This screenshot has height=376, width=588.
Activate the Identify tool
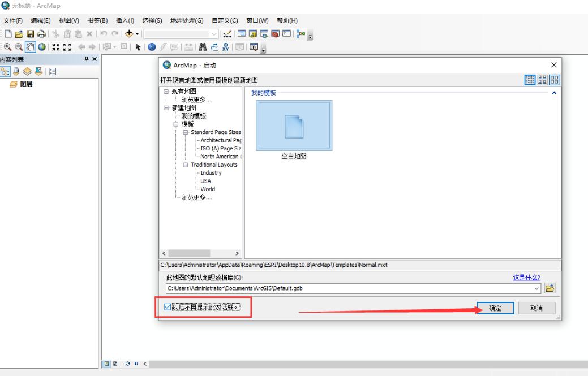152,47
